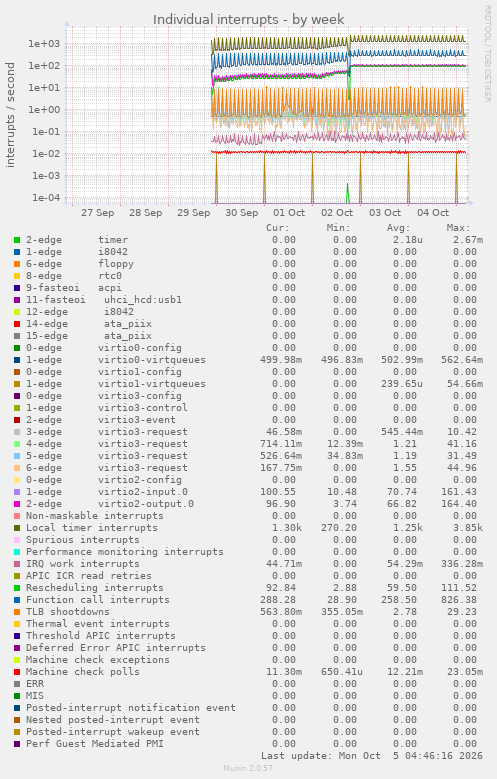
Task: Click the 02 Oct x-axis date label
Action: tap(337, 213)
